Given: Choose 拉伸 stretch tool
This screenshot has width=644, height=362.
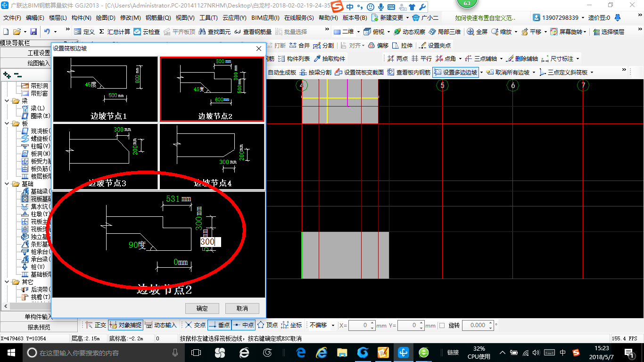Looking at the screenshot, I should click(x=402, y=45).
